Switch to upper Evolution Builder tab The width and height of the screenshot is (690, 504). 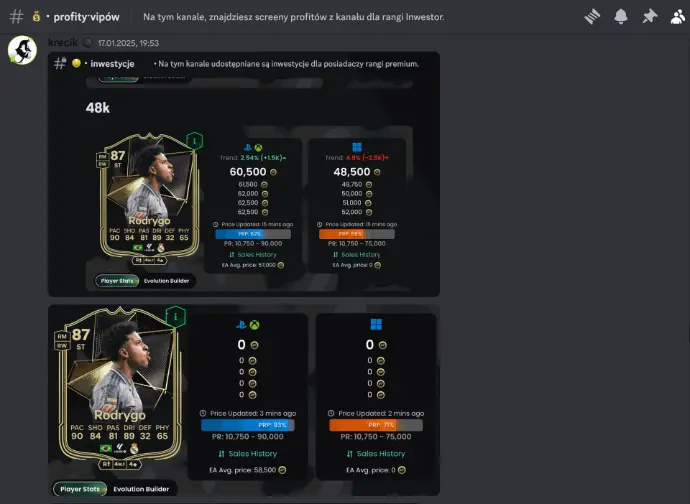tap(166, 281)
